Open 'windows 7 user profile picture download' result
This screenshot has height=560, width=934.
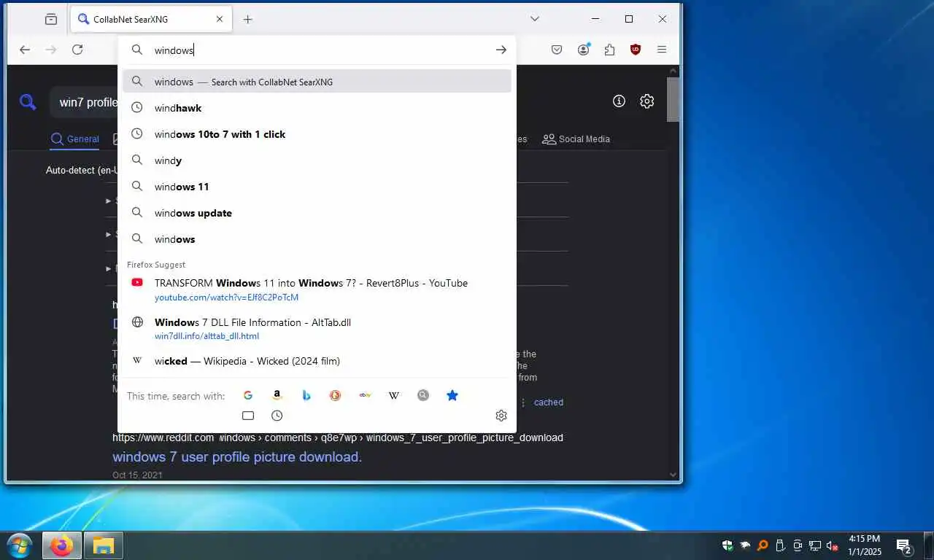tap(237, 457)
